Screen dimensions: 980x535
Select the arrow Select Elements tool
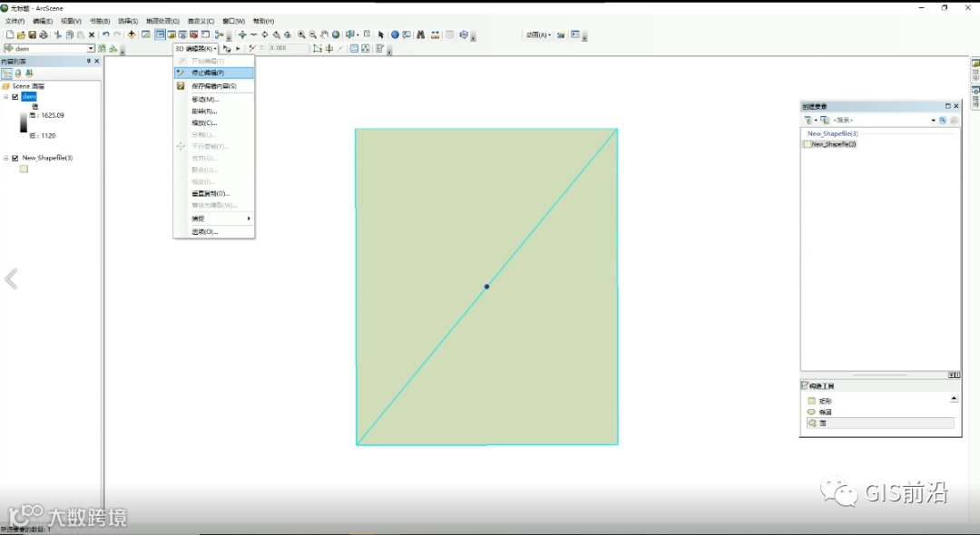point(380,34)
